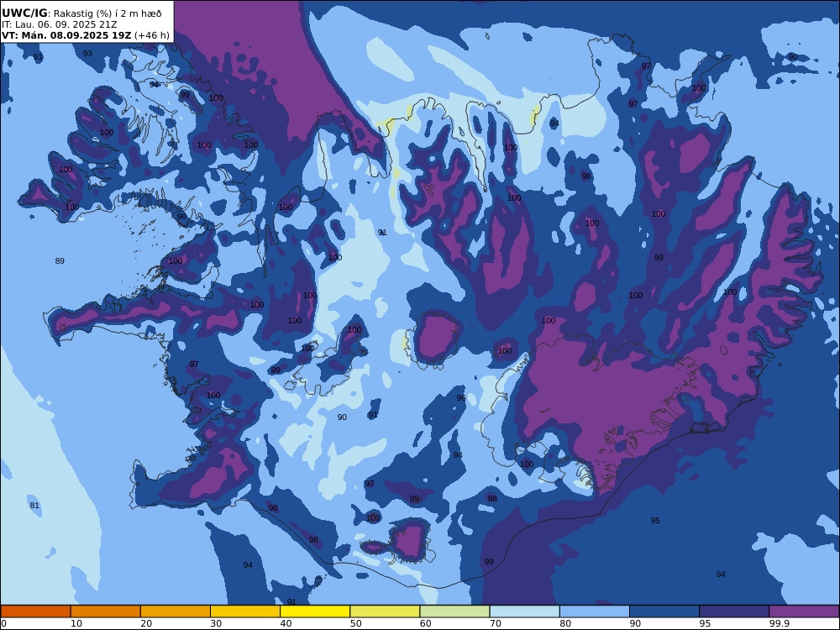Select the 30–40 golden legend swatch
Image resolution: width=840 pixels, height=630 pixels.
[245, 612]
